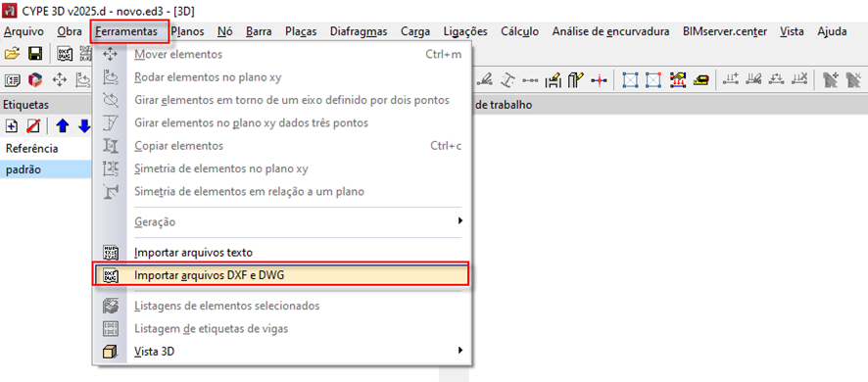Click the H-profile with pencil icon
This screenshot has width=868, height=382.
(553, 80)
